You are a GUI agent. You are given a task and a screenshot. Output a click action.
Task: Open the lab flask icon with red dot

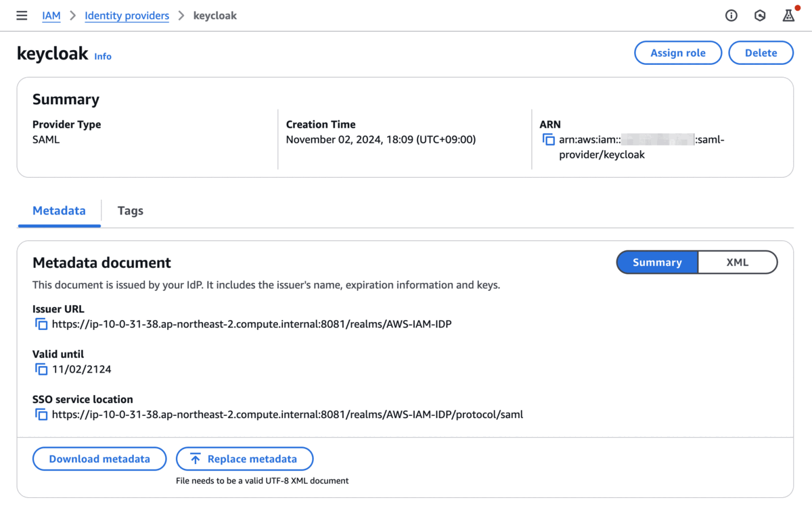[789, 15]
